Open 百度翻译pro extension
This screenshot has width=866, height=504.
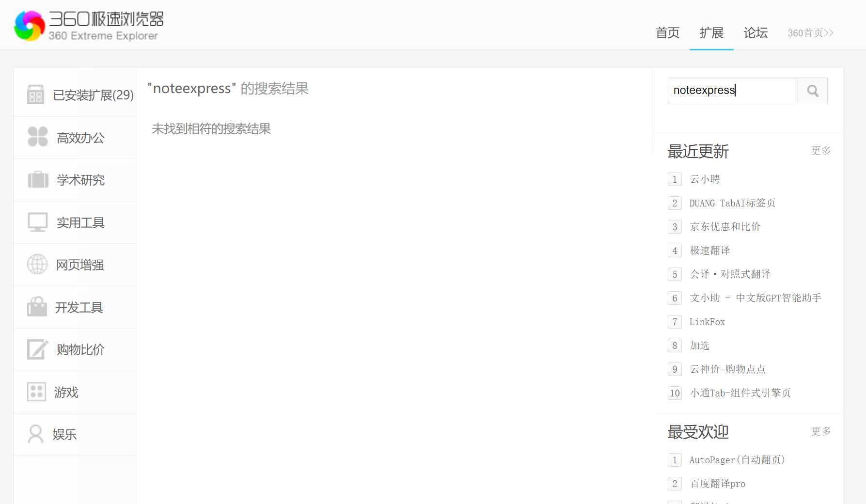(717, 484)
